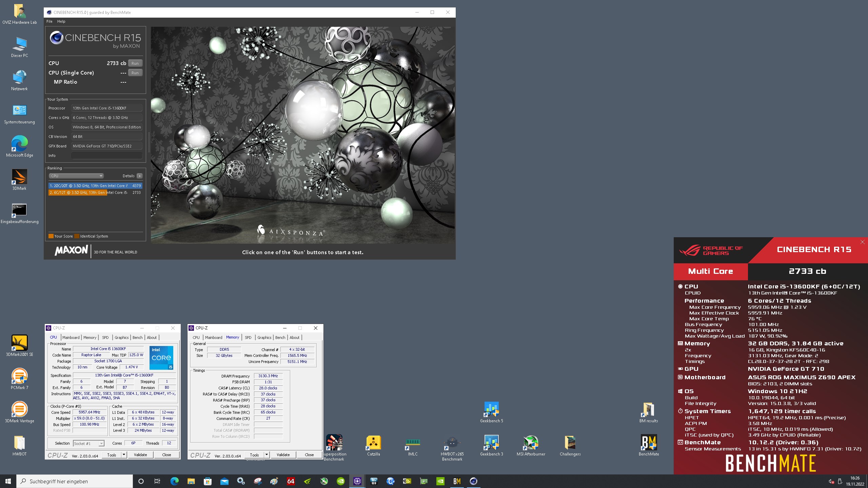
Task: Open the Netzwerk desktop icon
Action: click(19, 80)
